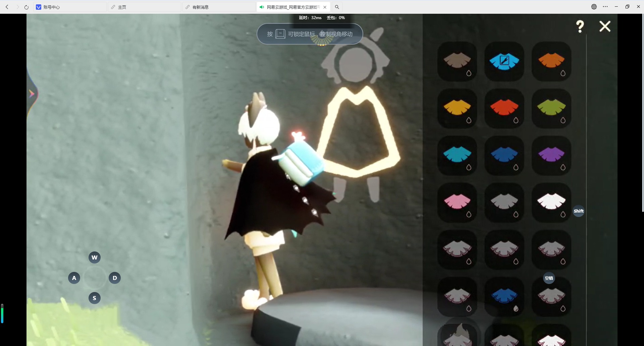Viewport: 644px width, 346px height.
Task: Tap the S movement key
Action: coord(95,298)
